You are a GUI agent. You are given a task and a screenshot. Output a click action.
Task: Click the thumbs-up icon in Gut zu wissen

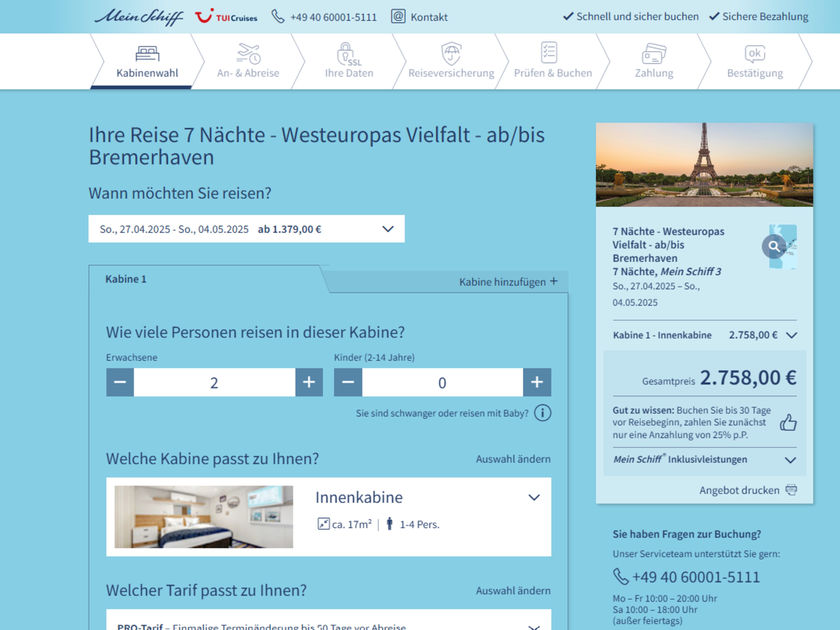[x=788, y=422]
